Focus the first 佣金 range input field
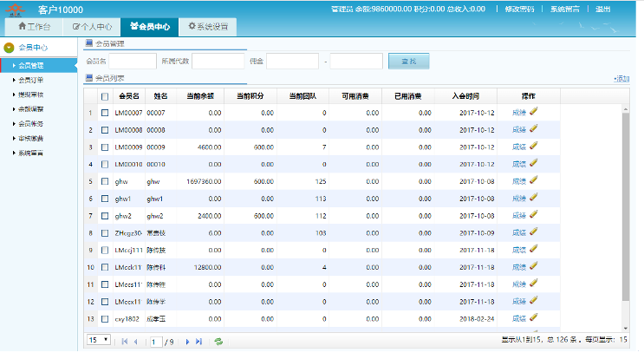 click(x=292, y=62)
